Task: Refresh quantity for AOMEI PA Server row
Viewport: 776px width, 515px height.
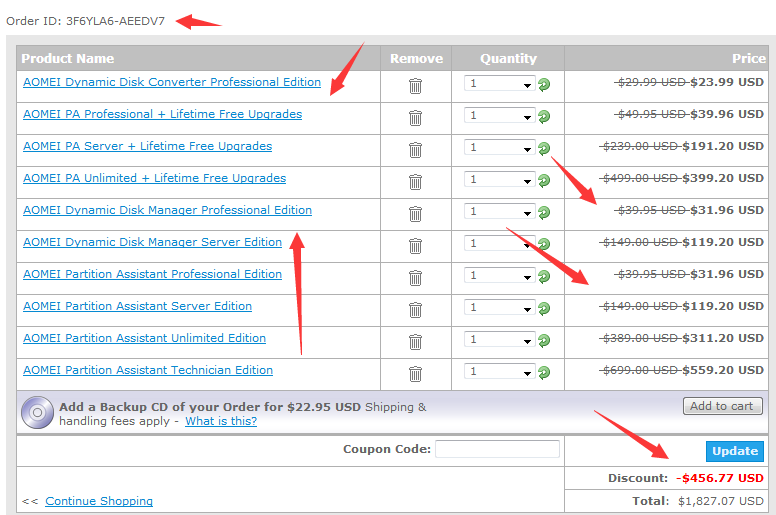Action: coord(544,148)
